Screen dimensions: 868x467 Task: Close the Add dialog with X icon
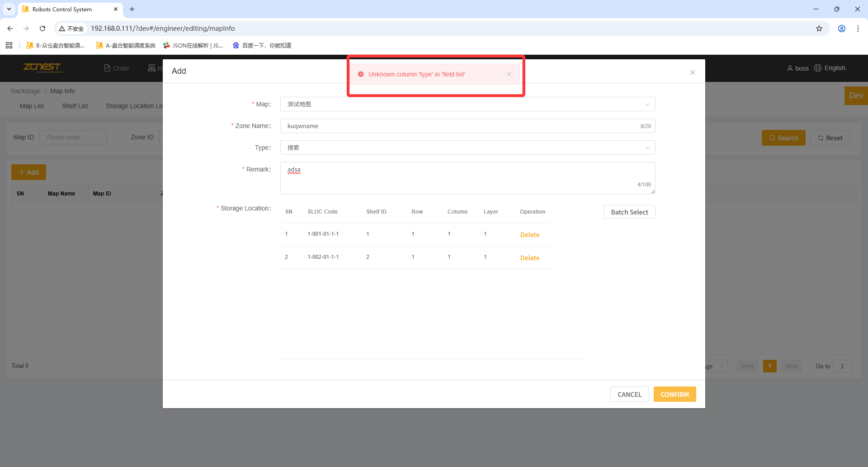coord(692,72)
